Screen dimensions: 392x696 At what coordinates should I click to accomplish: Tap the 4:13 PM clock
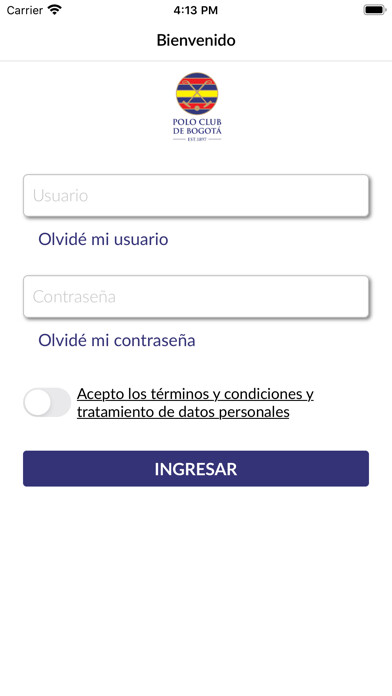tap(196, 10)
